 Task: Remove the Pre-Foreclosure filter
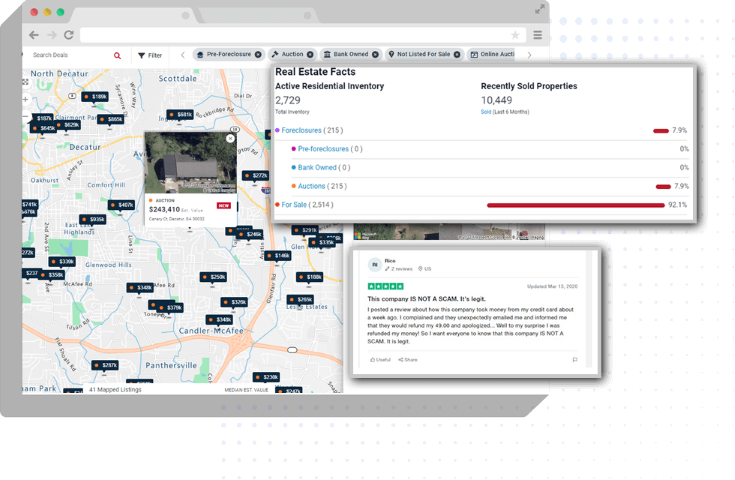[258, 54]
